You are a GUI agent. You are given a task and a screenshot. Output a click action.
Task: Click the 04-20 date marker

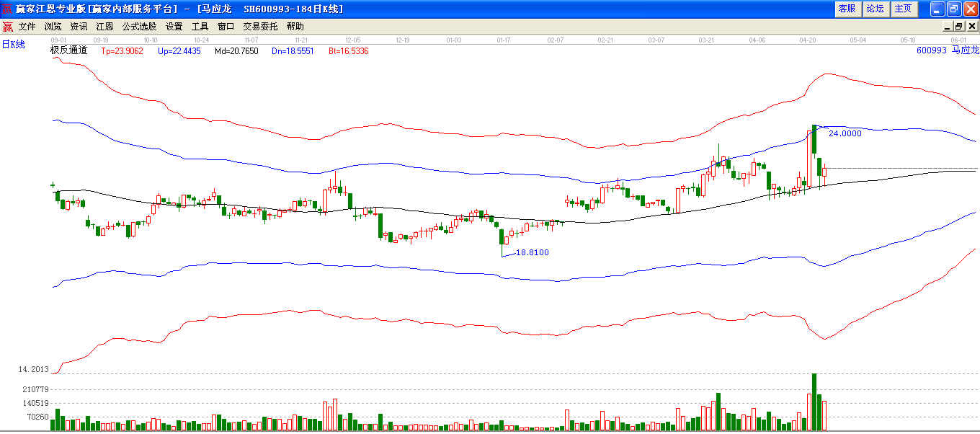coord(808,40)
